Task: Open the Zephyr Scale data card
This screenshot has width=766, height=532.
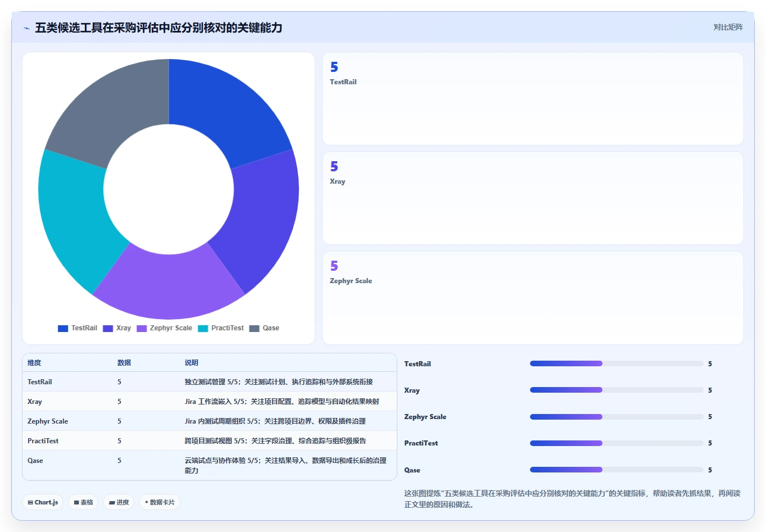Action: click(x=533, y=298)
